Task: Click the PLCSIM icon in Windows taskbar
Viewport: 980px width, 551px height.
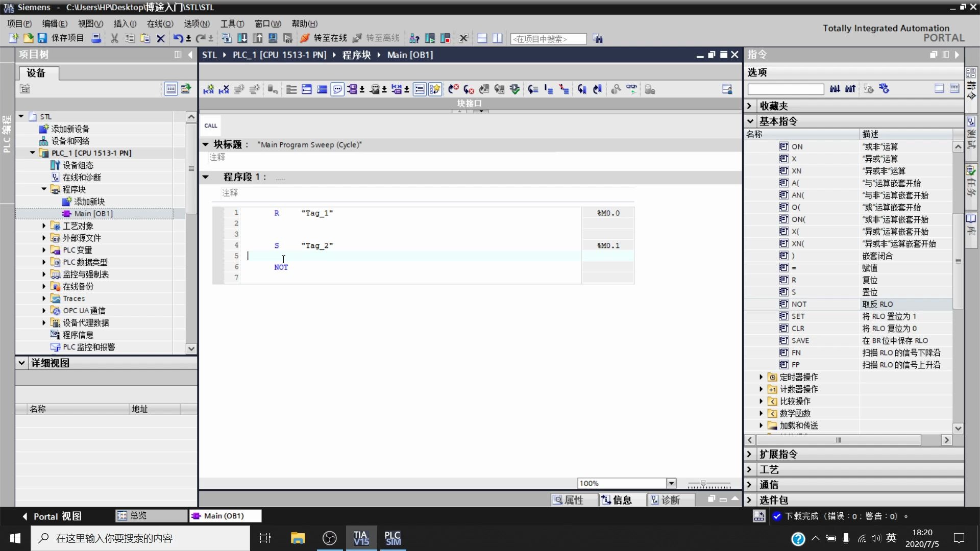Action: click(393, 538)
